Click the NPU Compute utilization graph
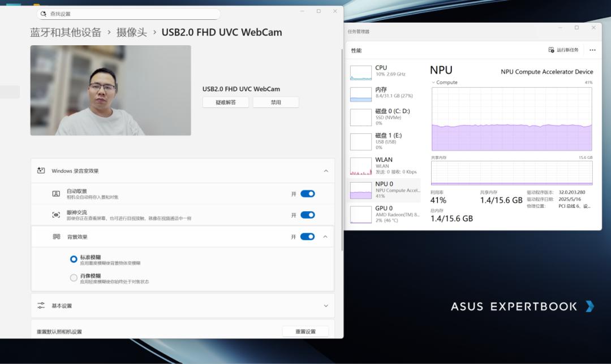Viewport: 611px width, 364px height. coord(511,119)
